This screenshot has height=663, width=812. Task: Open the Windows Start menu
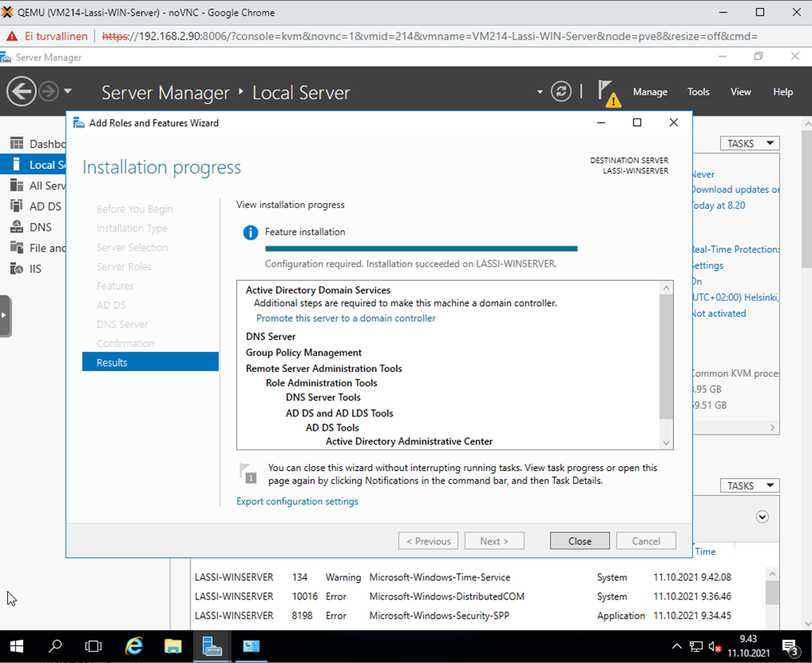pyautogui.click(x=17, y=646)
